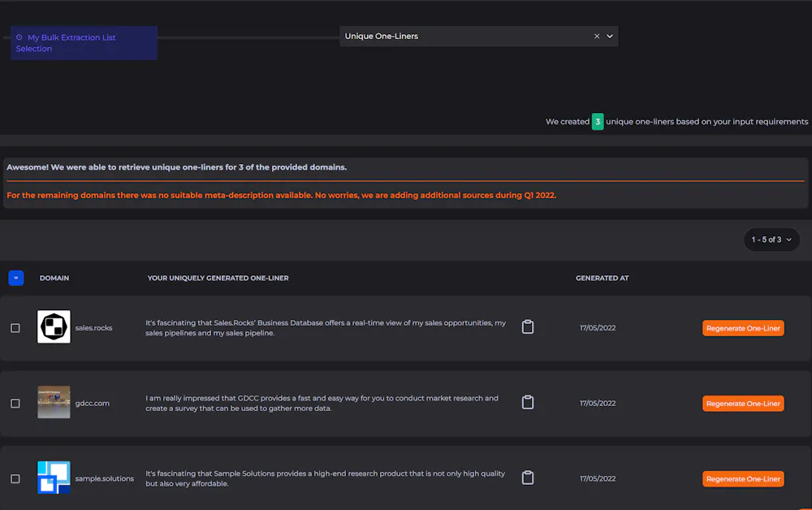Sort by the Domain column header
This screenshot has height=510, width=812.
coord(54,278)
